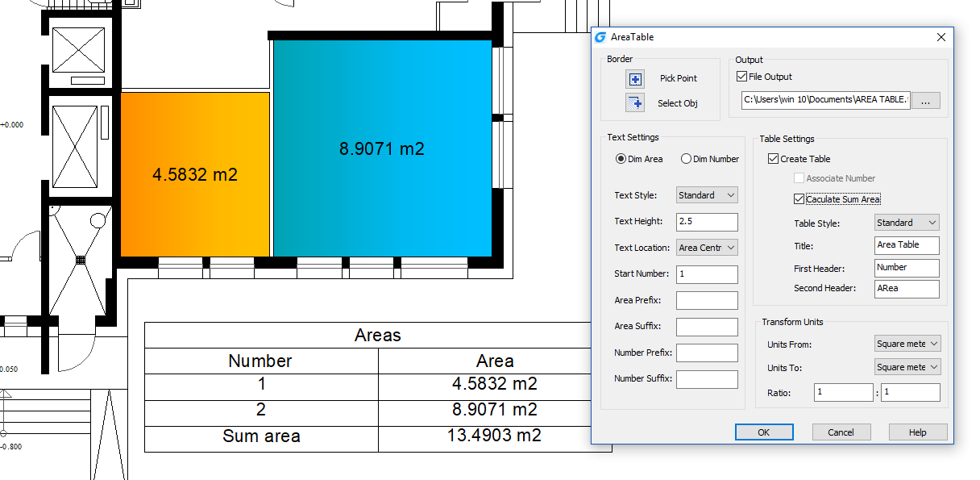This screenshot has width=980, height=480.
Task: Select the Dim Area radio button
Action: (621, 159)
